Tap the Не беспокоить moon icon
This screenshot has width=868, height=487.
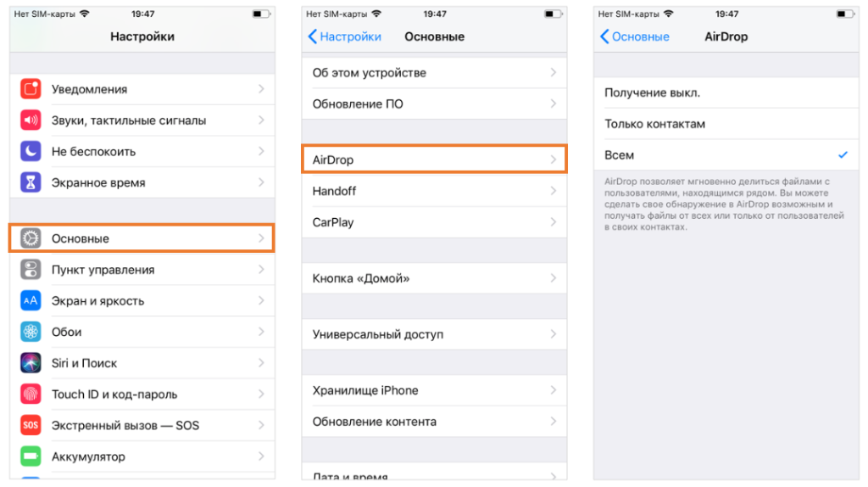pos(31,151)
